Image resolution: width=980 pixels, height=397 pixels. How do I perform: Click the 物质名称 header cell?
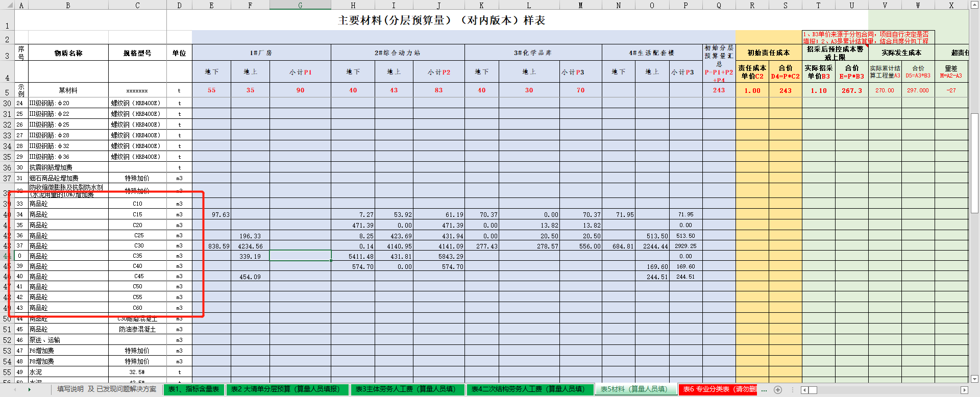point(68,53)
